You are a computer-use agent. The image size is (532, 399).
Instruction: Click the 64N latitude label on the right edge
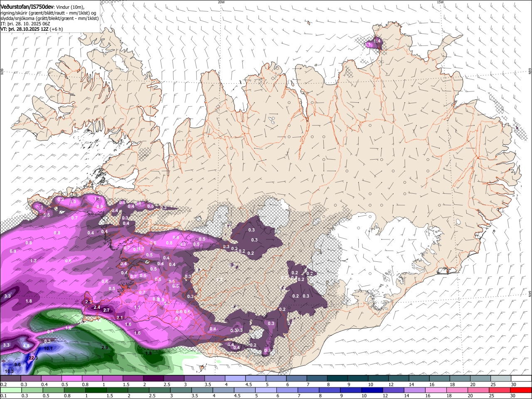click(x=530, y=293)
